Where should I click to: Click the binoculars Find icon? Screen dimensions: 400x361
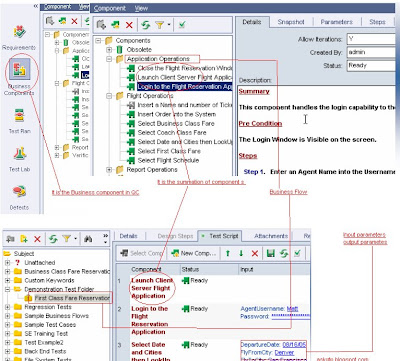point(88,239)
